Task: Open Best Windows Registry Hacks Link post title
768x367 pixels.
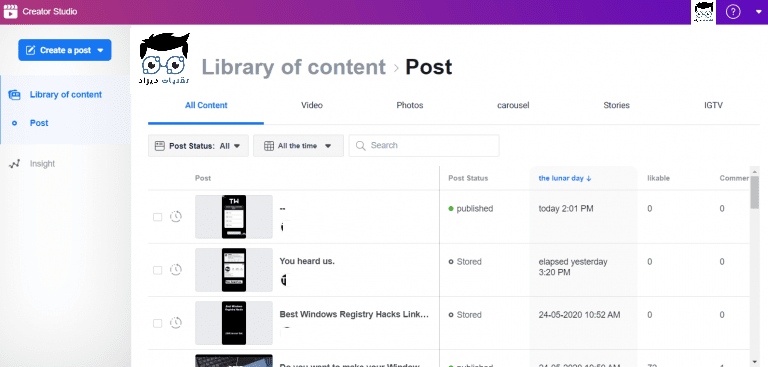Action: 354,314
